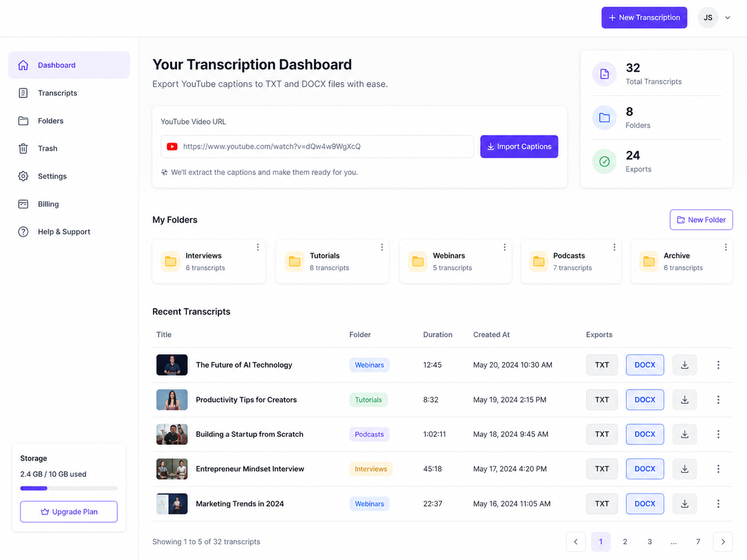
Task: Click the Import Captions button
Action: [519, 146]
